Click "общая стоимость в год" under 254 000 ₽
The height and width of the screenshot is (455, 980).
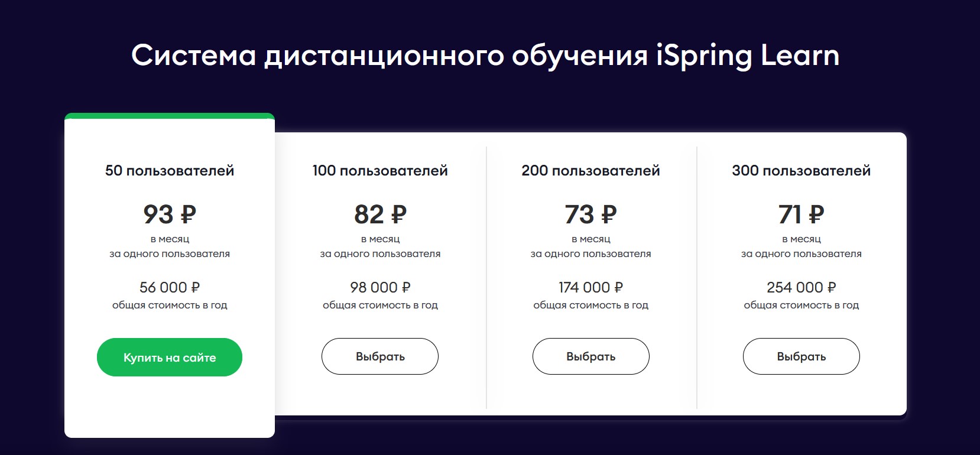[x=801, y=305]
